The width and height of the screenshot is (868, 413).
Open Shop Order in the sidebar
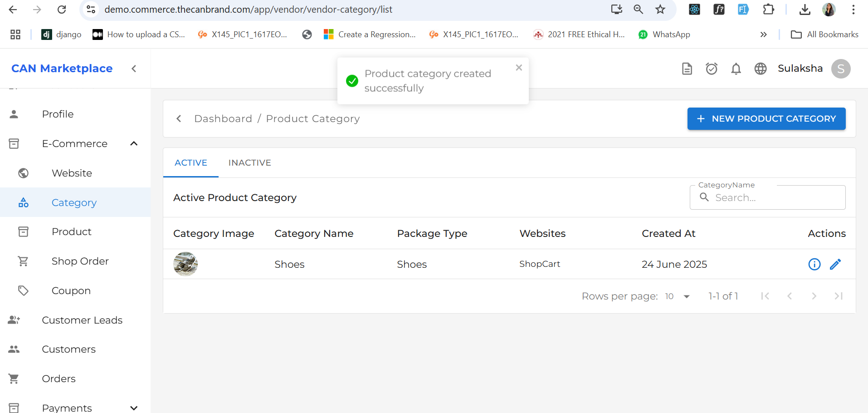75,261
